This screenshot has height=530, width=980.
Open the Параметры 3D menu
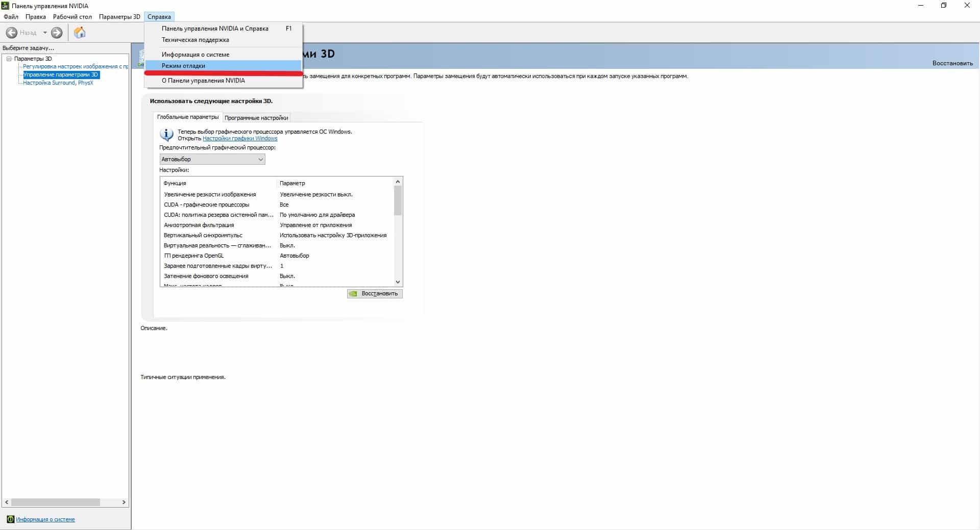click(119, 17)
